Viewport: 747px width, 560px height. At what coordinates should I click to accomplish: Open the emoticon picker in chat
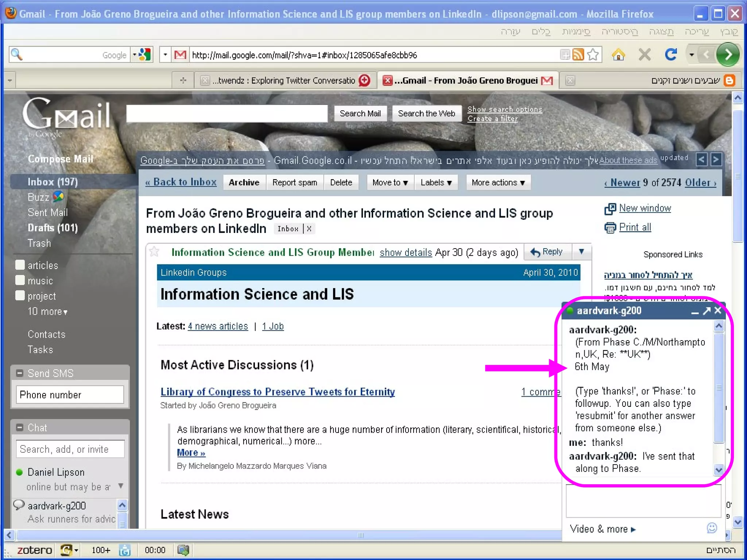pyautogui.click(x=712, y=528)
